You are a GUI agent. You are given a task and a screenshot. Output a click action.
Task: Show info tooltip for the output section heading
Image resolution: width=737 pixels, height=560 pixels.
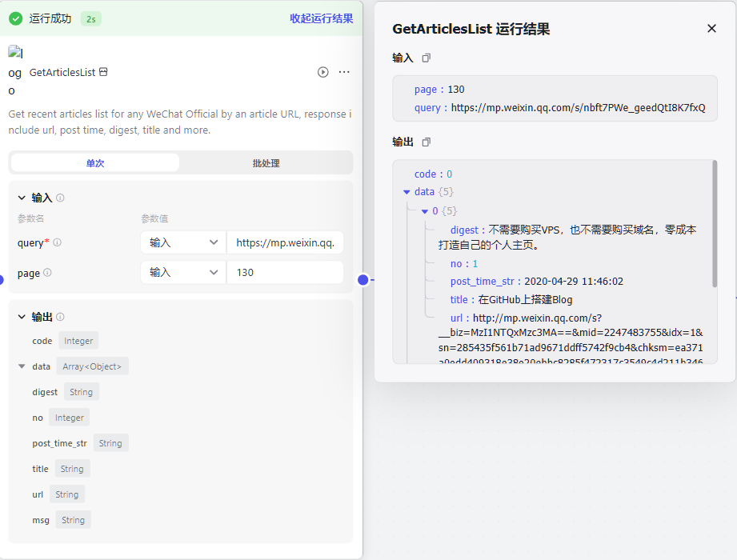(x=60, y=317)
